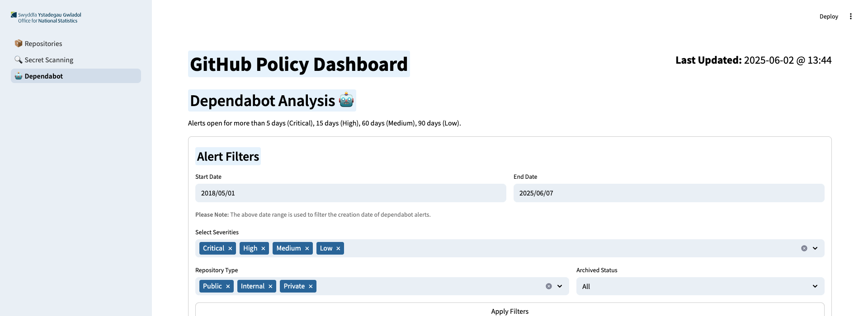Click the Repositories package box icon
The image size is (868, 316).
pos(19,43)
